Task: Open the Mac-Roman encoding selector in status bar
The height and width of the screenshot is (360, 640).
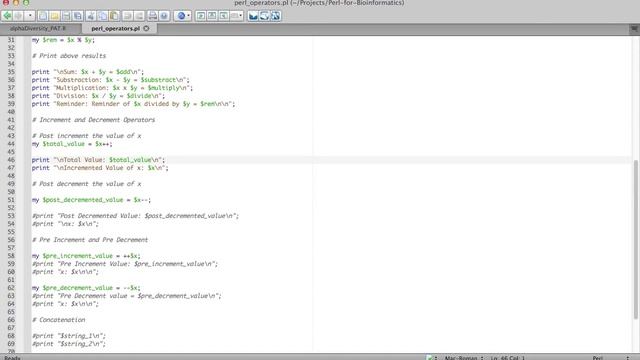Action: click(x=464, y=358)
